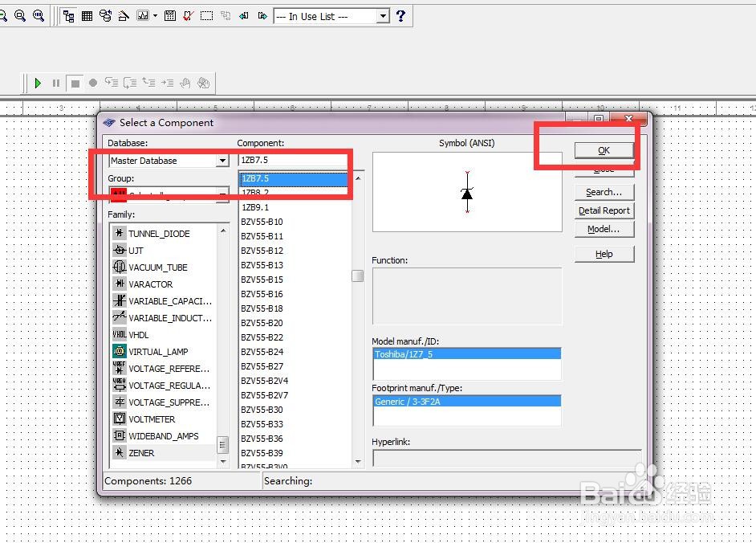Click Toshiba/1Z7_5 model entry
The image size is (756, 543).
pos(467,354)
